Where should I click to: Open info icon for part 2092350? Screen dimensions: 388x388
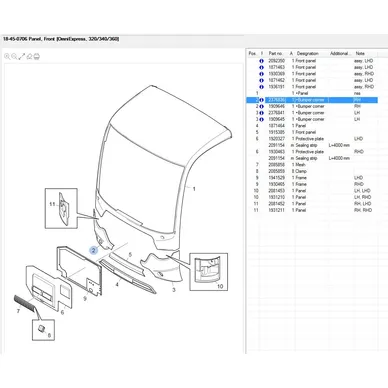tap(261, 61)
